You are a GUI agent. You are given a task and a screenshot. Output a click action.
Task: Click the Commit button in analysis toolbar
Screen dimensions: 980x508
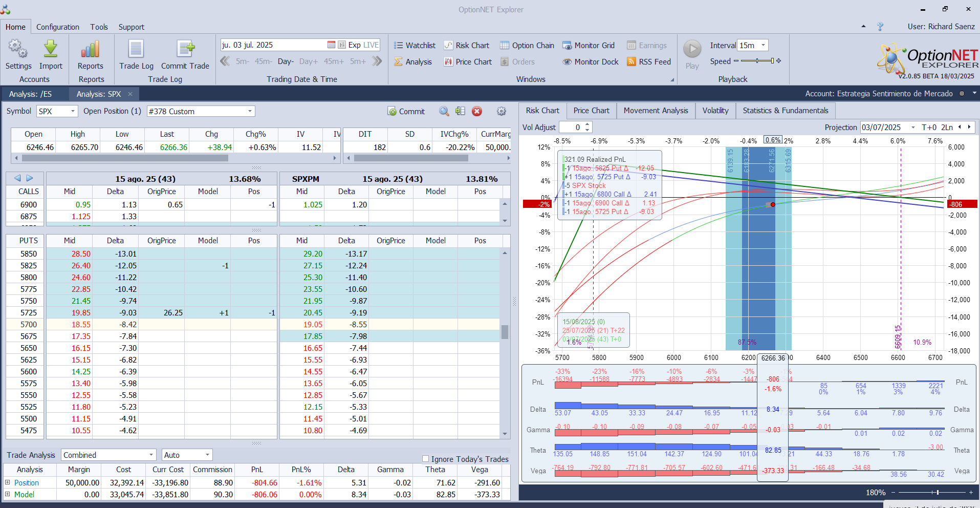(x=406, y=111)
